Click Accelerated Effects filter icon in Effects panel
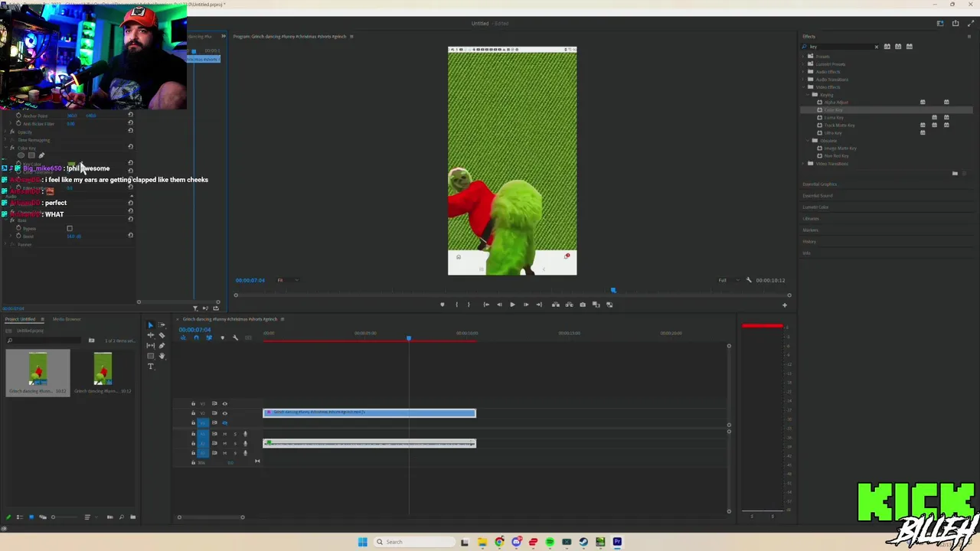The width and height of the screenshot is (980, 551). (887, 47)
